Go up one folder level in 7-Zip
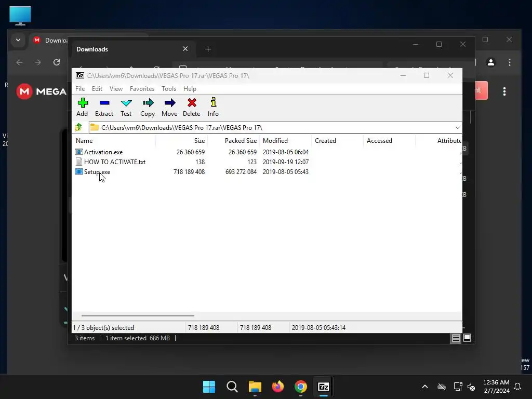This screenshot has width=532, height=399. tap(79, 128)
